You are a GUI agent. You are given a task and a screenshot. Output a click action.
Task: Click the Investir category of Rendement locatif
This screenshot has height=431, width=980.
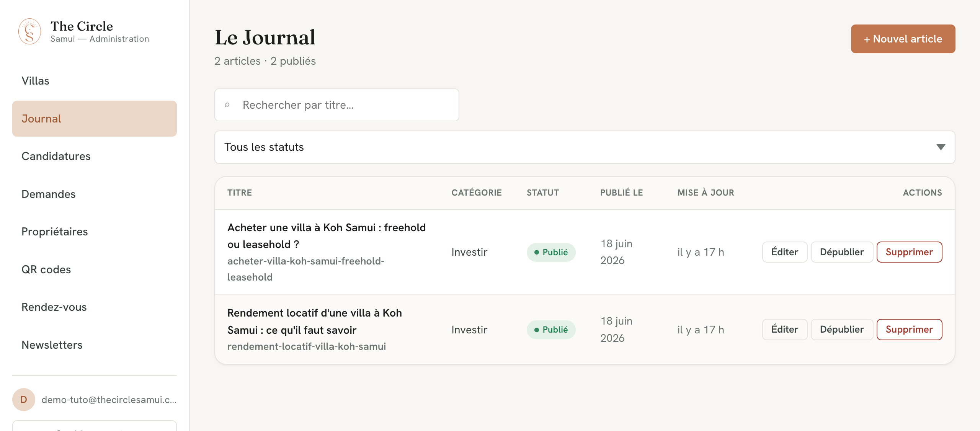pos(469,330)
